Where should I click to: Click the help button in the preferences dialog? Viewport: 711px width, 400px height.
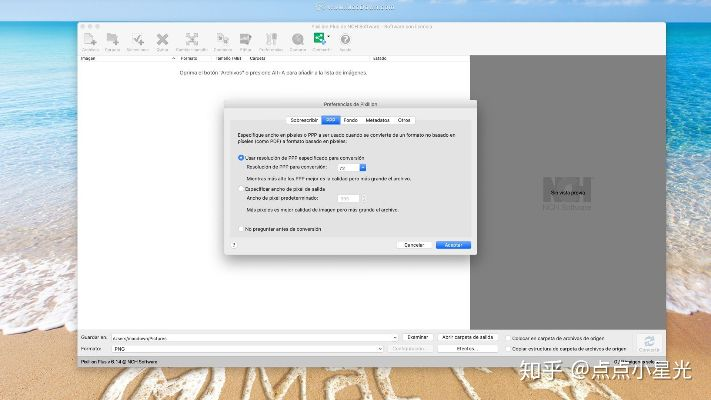[x=234, y=245]
